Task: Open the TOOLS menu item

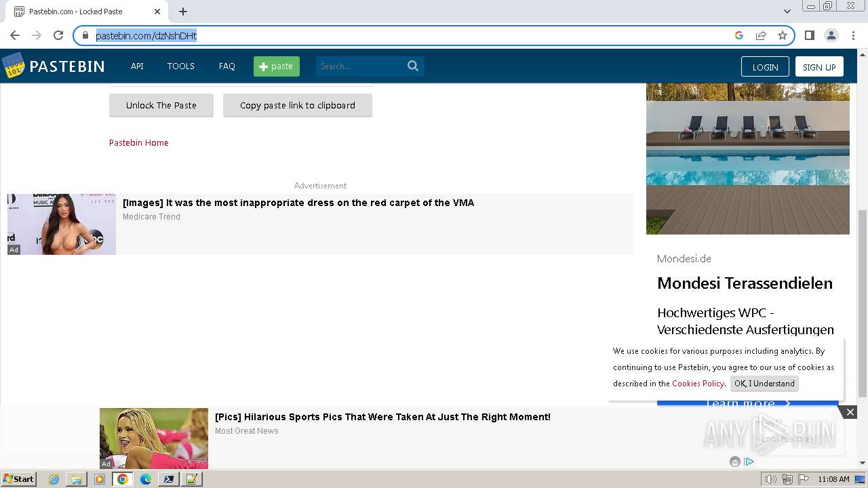Action: (181, 66)
